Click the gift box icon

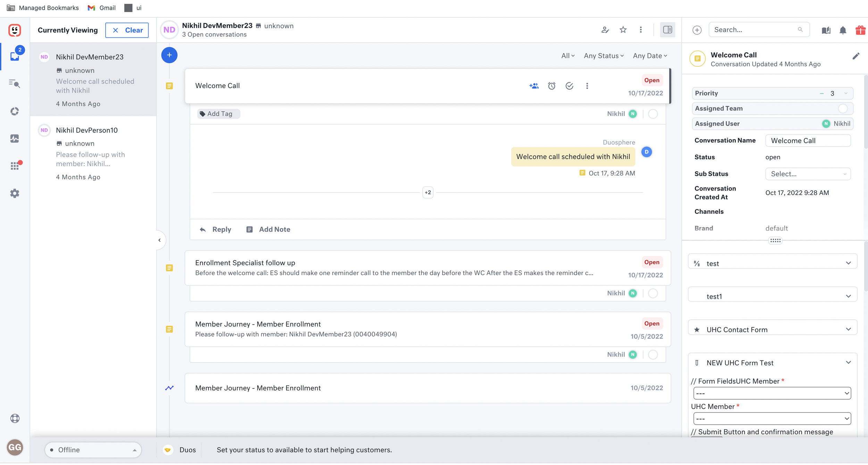pos(860,30)
